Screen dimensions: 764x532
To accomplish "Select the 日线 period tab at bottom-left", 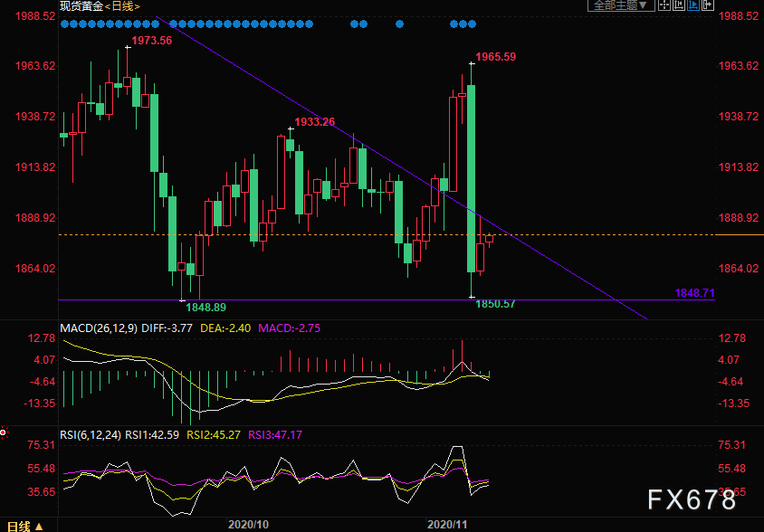I will pyautogui.click(x=18, y=526).
